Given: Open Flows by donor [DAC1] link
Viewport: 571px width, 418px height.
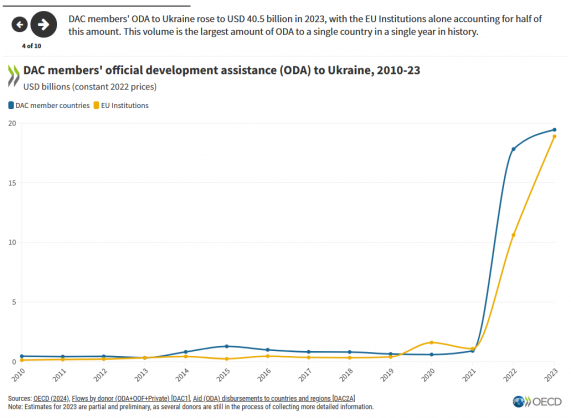Looking at the screenshot, I should pyautogui.click(x=131, y=398).
